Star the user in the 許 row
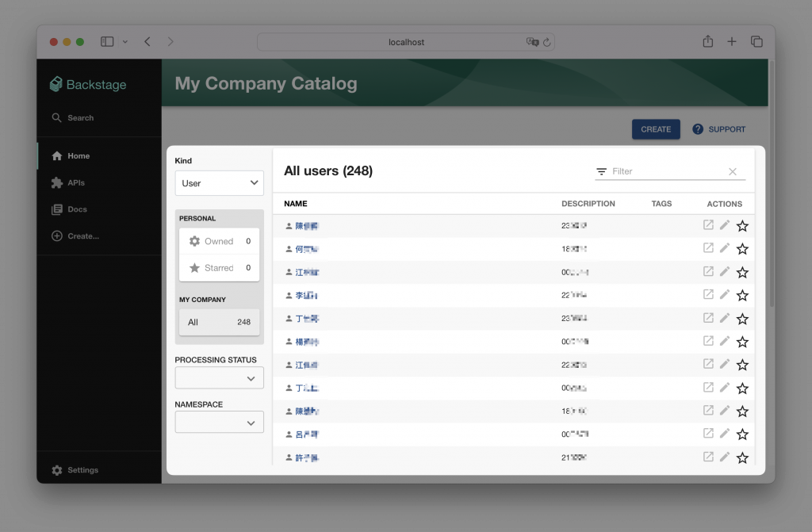 (x=742, y=457)
